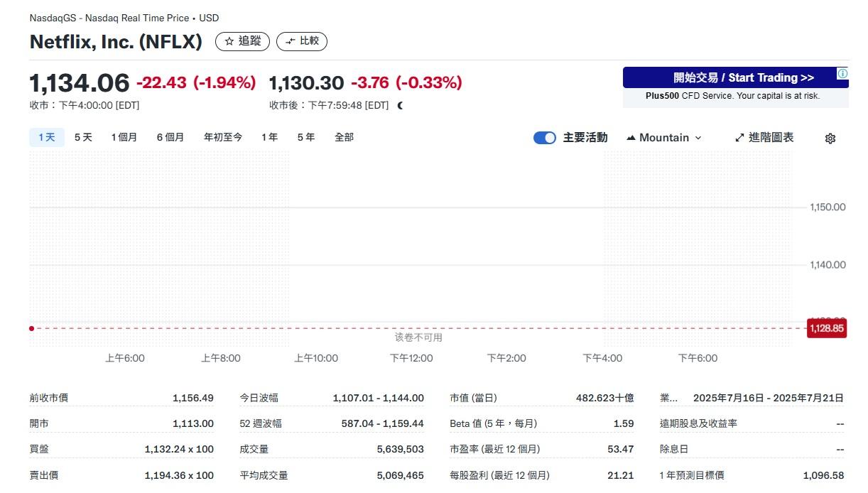Click the diagonal arrows icon beside 進階圖表
868x493 pixels.
click(x=739, y=137)
